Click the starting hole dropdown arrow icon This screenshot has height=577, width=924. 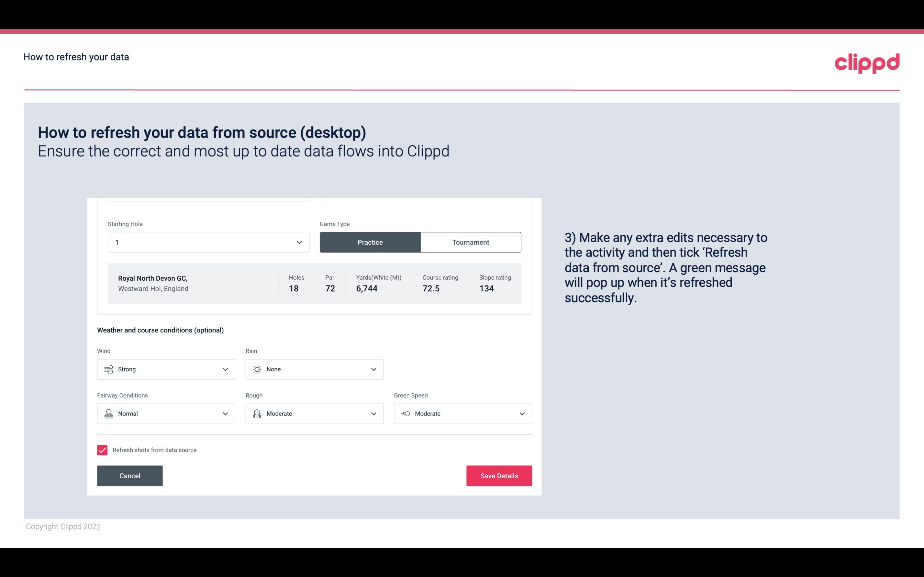[x=299, y=242]
